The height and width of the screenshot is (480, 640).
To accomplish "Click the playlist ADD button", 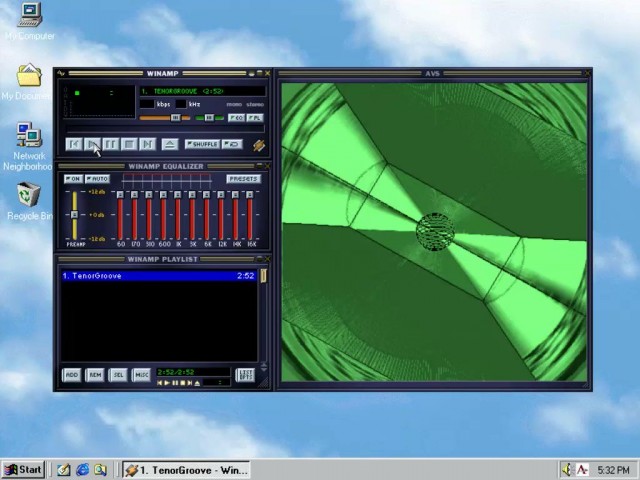I will click(71, 375).
